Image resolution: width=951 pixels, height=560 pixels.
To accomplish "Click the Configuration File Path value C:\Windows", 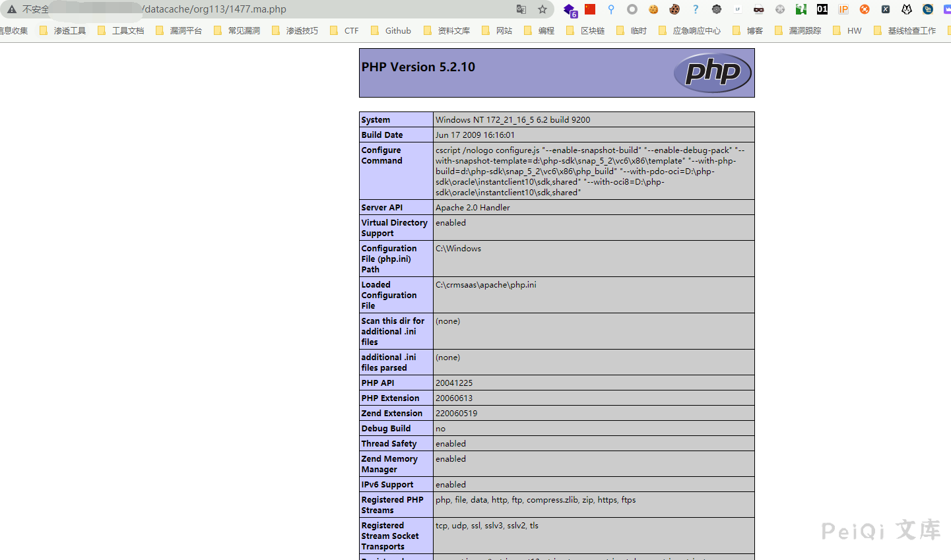I will [x=458, y=248].
